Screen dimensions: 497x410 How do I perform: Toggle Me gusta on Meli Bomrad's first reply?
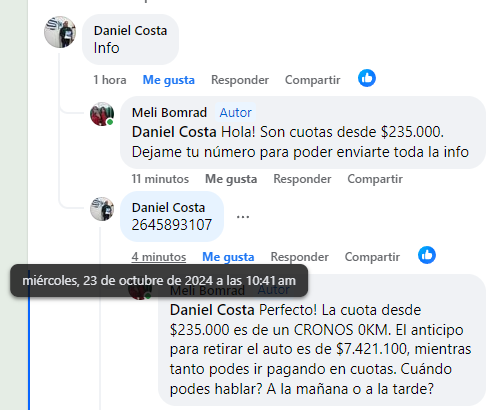click(231, 179)
